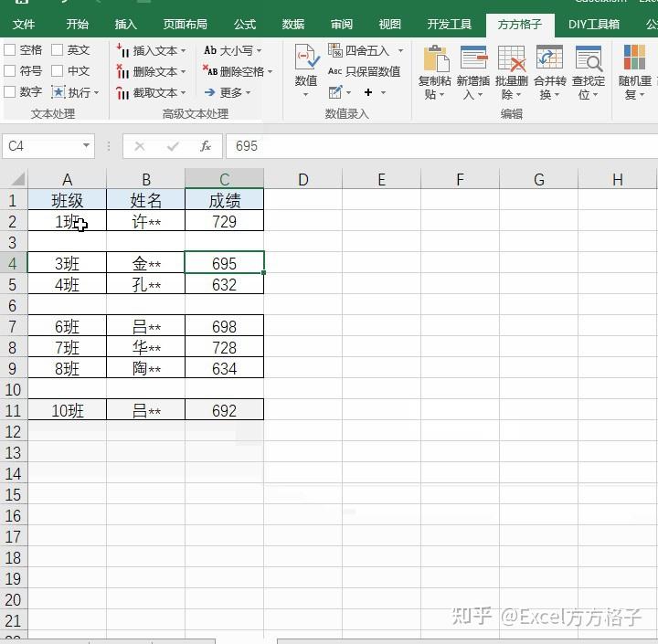Click the 四舍五入 icon
Image resolution: width=658 pixels, height=644 pixels.
(x=334, y=50)
